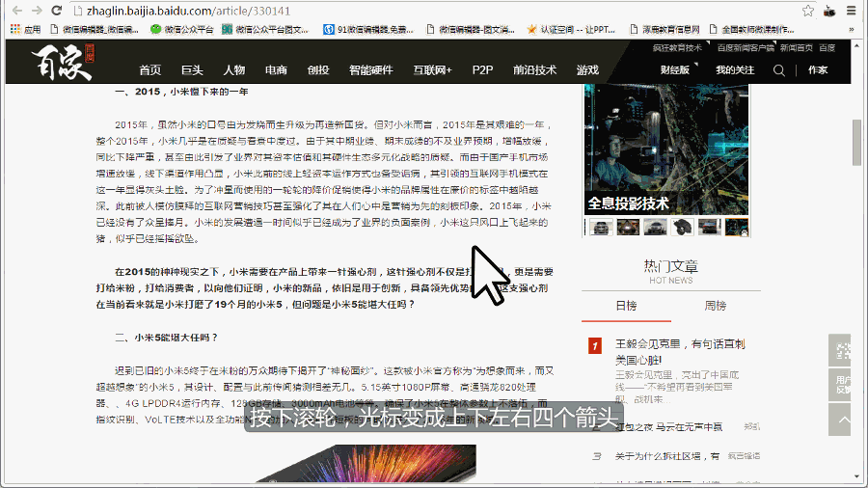Open 巨头 nav section
This screenshot has height=488, width=868.
click(x=192, y=70)
